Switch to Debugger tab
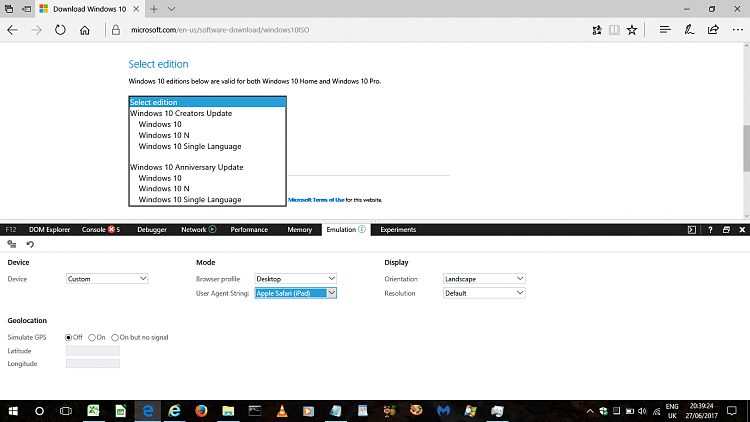750x422 pixels. point(152,230)
